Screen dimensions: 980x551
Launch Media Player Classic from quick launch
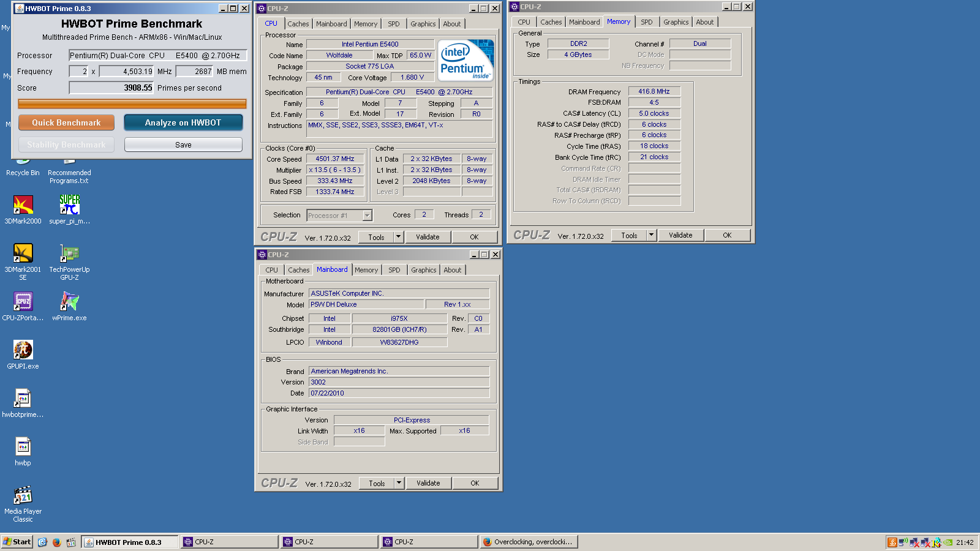[x=71, y=542]
